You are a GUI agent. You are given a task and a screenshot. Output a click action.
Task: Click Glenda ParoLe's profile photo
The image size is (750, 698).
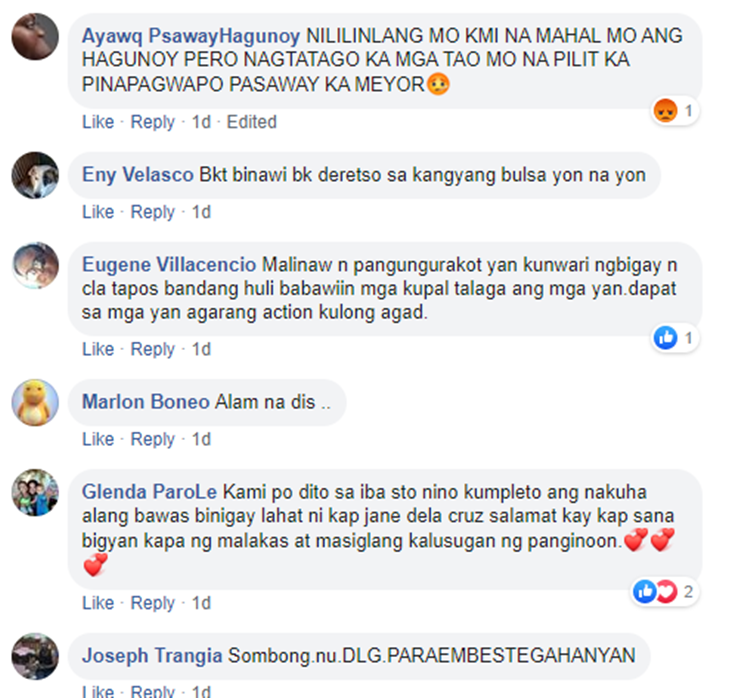[35, 492]
